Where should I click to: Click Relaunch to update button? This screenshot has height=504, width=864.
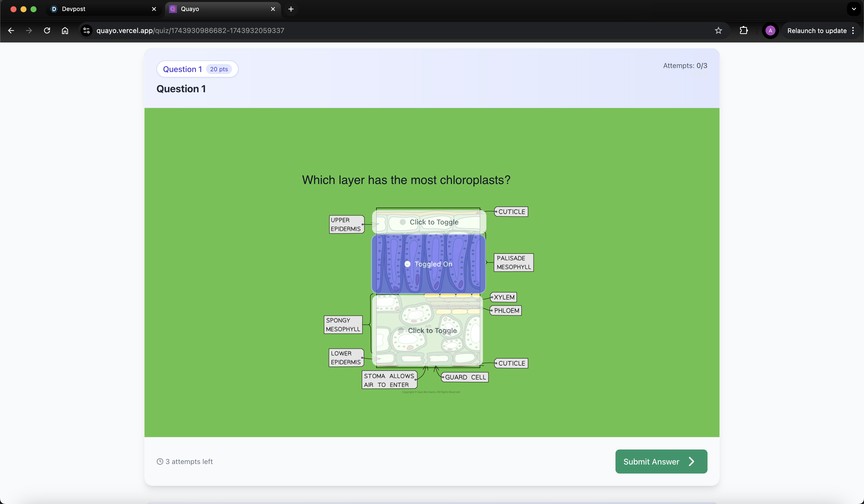(817, 30)
